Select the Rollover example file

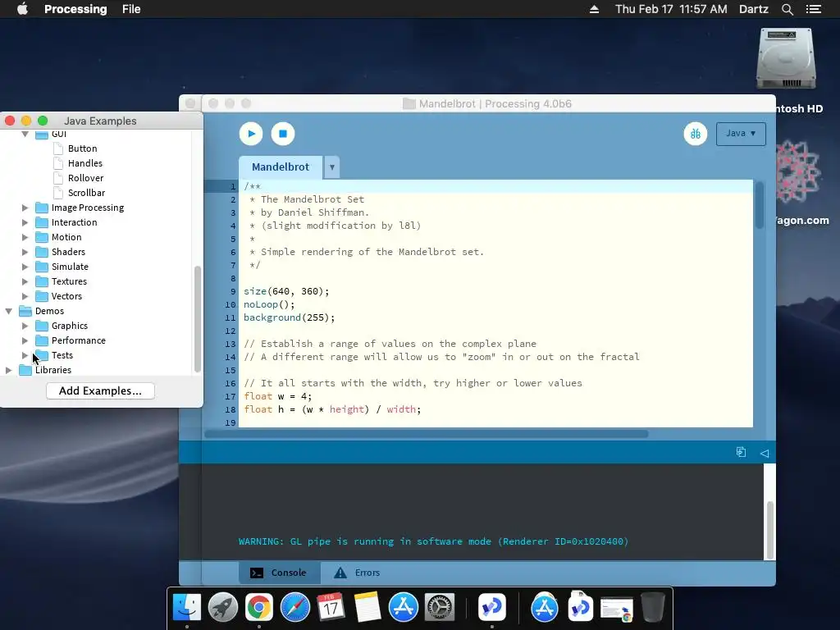point(85,178)
